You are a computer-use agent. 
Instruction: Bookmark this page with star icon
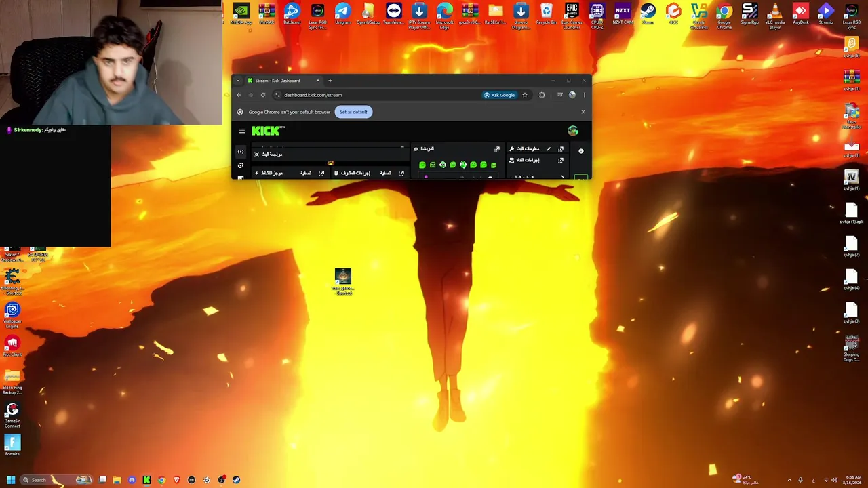pyautogui.click(x=524, y=95)
